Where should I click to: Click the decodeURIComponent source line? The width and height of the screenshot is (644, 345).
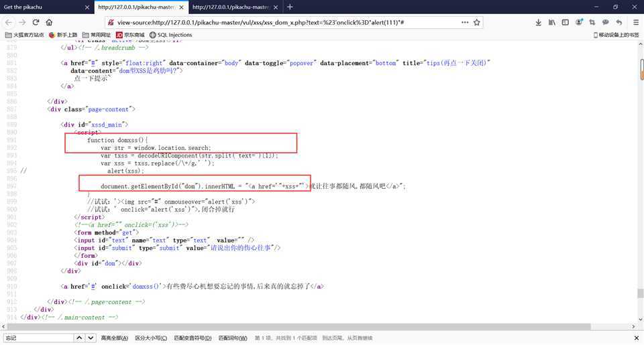click(189, 155)
